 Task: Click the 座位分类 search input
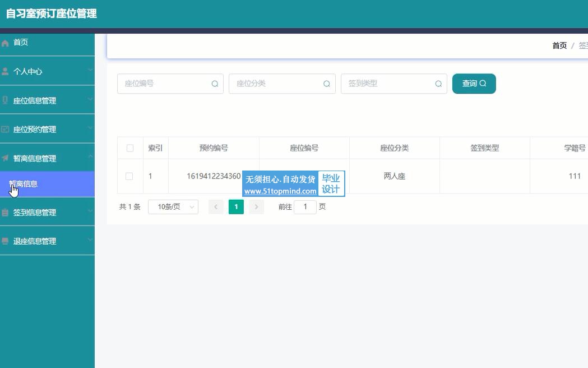(282, 84)
